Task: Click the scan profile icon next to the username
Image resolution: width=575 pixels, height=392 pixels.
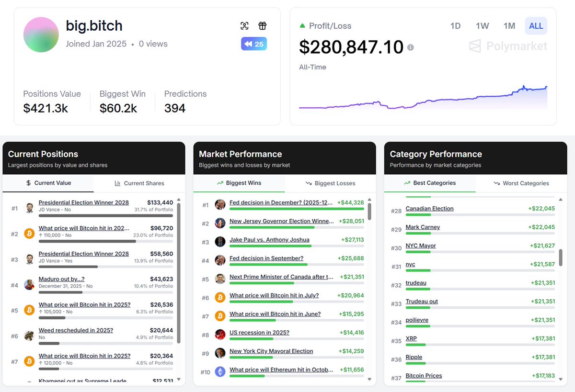Action: pyautogui.click(x=244, y=26)
